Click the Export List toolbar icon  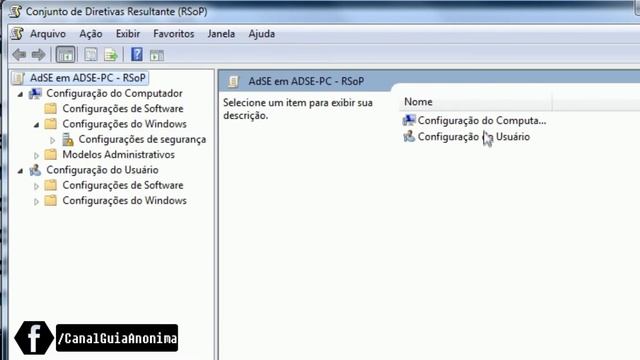[111, 55]
